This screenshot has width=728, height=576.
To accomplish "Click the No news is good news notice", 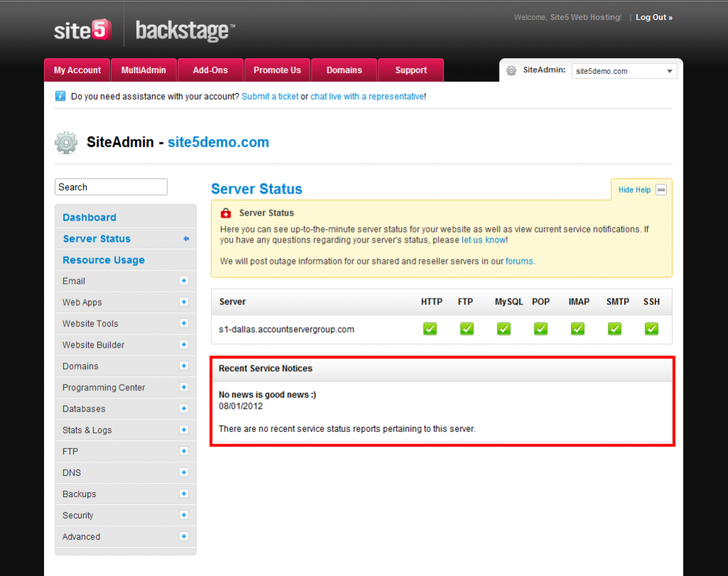I will point(267,395).
